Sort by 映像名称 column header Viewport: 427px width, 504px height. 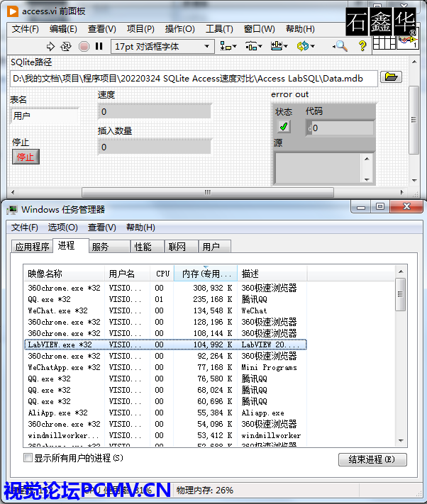click(x=64, y=274)
